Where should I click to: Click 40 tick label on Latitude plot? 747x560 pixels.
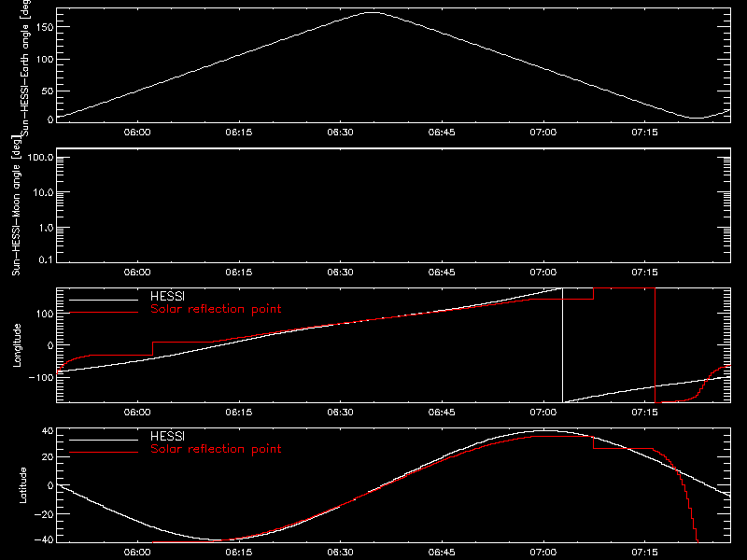pos(48,431)
